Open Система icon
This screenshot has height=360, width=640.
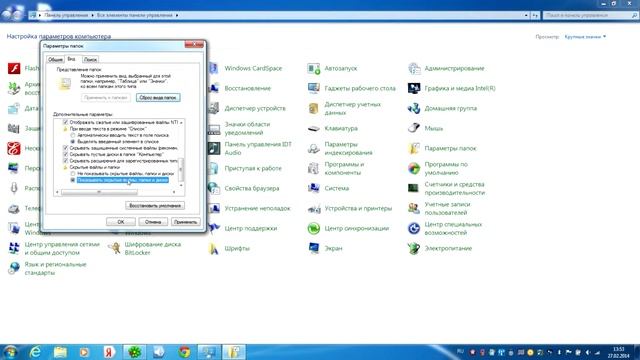[313, 188]
